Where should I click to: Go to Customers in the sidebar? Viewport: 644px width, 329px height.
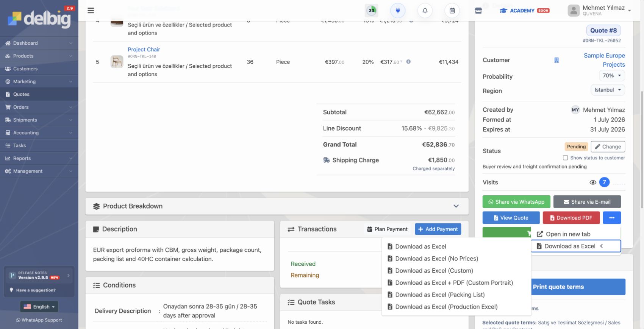click(39, 69)
